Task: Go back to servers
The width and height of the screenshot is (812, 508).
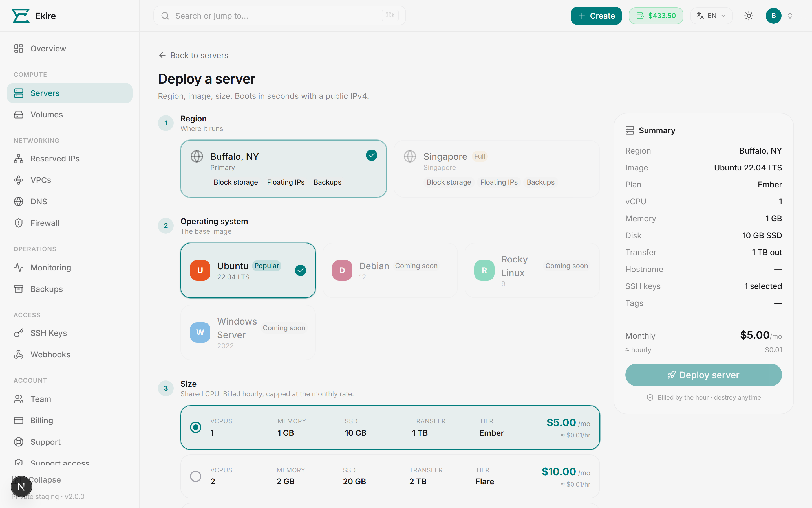Action: point(193,55)
